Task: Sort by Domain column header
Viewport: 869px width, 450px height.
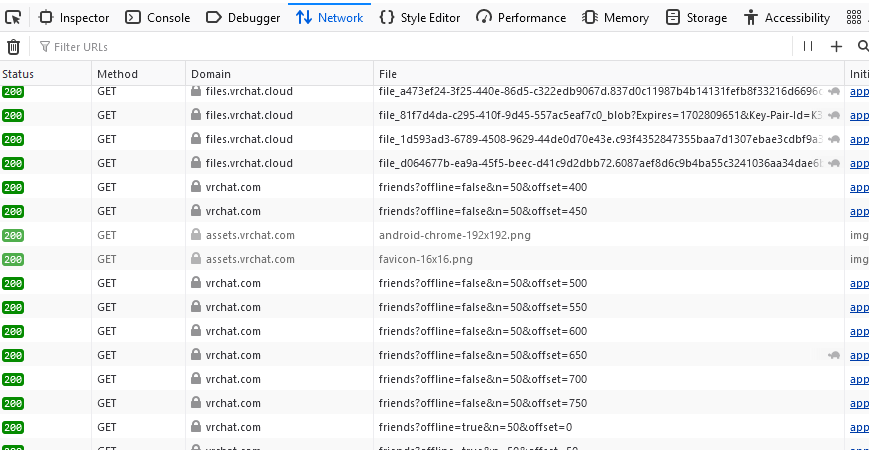Action: pyautogui.click(x=279, y=74)
